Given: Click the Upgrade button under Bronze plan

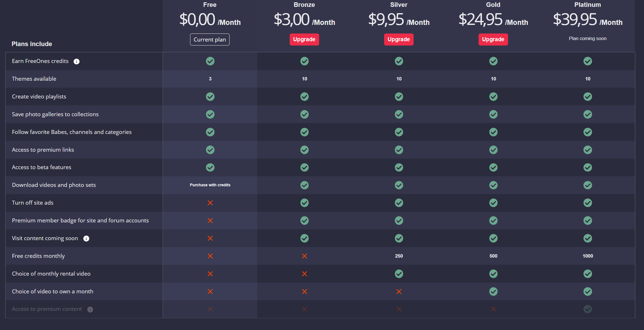Looking at the screenshot, I should click(x=304, y=39).
